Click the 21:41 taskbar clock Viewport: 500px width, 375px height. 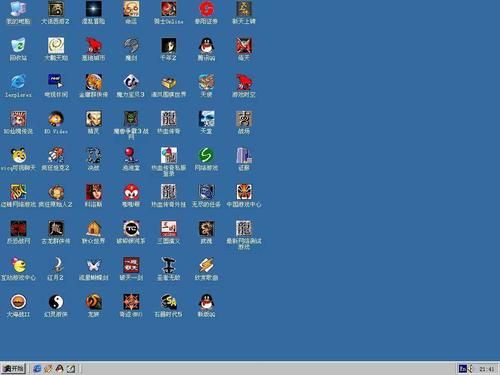pos(487,369)
